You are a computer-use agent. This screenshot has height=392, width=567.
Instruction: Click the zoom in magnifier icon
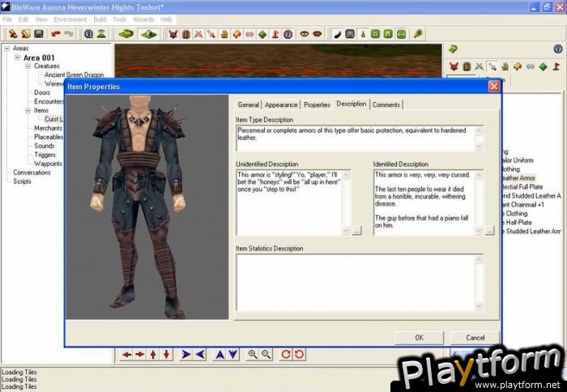(253, 355)
